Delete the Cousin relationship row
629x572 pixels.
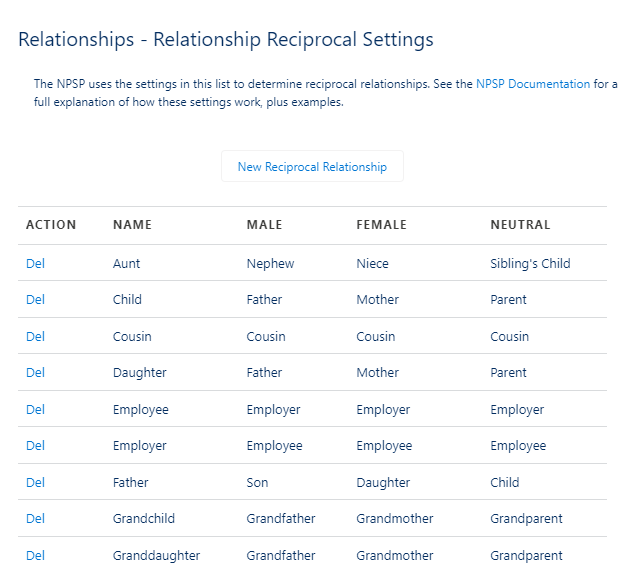[35, 336]
